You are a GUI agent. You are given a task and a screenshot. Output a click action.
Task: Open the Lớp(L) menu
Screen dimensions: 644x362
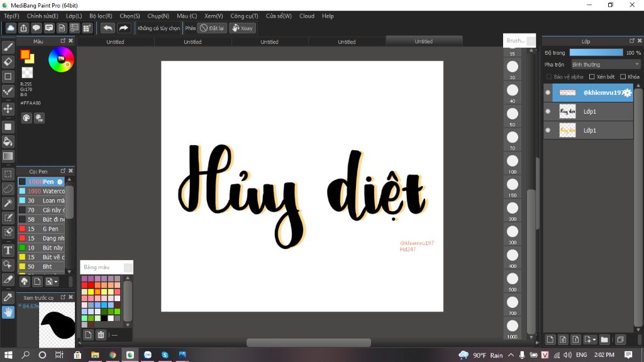coord(74,16)
